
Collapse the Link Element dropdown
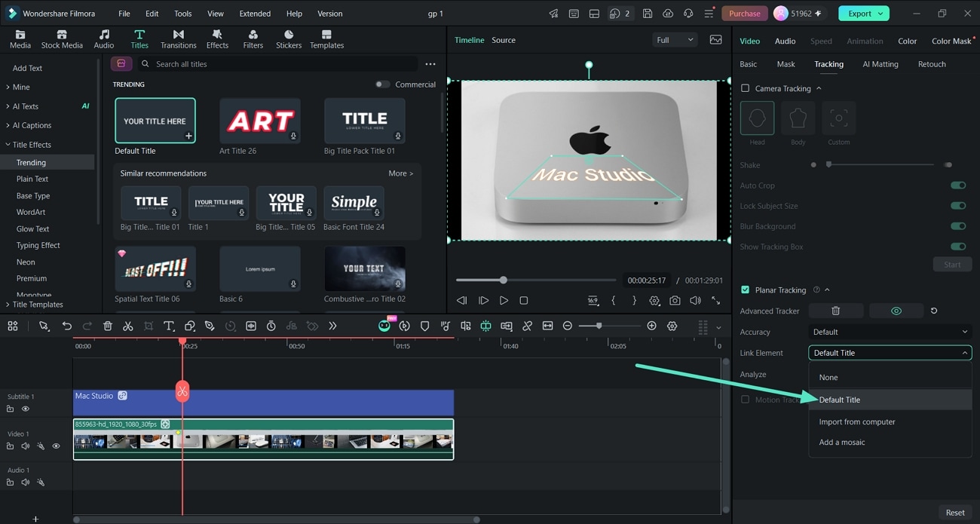pyautogui.click(x=890, y=353)
